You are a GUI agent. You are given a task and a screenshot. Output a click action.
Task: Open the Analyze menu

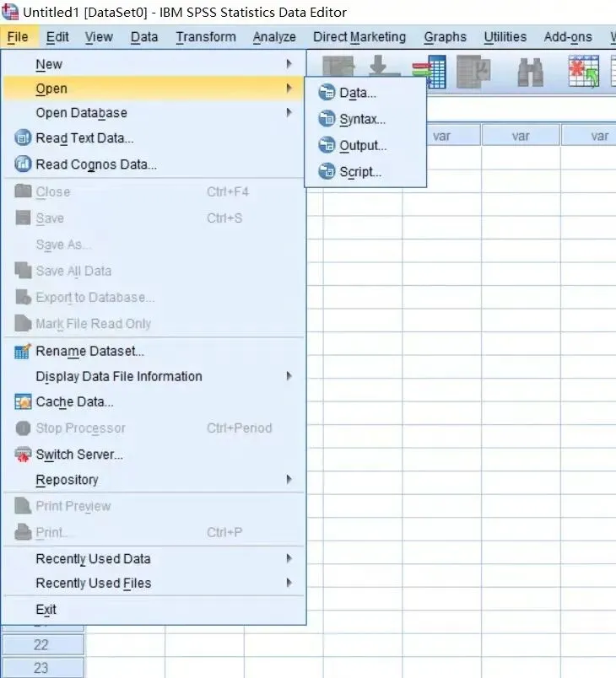click(274, 37)
